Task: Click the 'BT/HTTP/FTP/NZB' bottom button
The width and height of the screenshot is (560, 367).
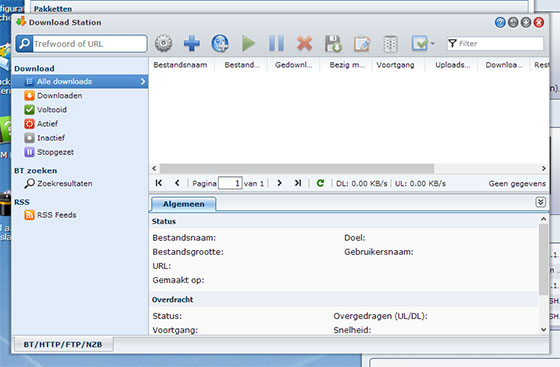Action: (63, 345)
